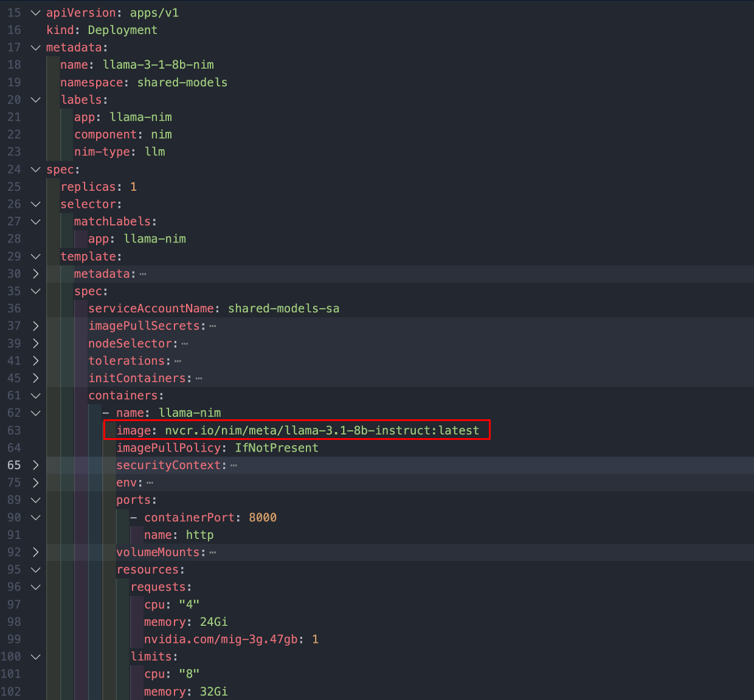
Task: Click the serviceAccountName value shared-models-sa
Action: click(284, 308)
